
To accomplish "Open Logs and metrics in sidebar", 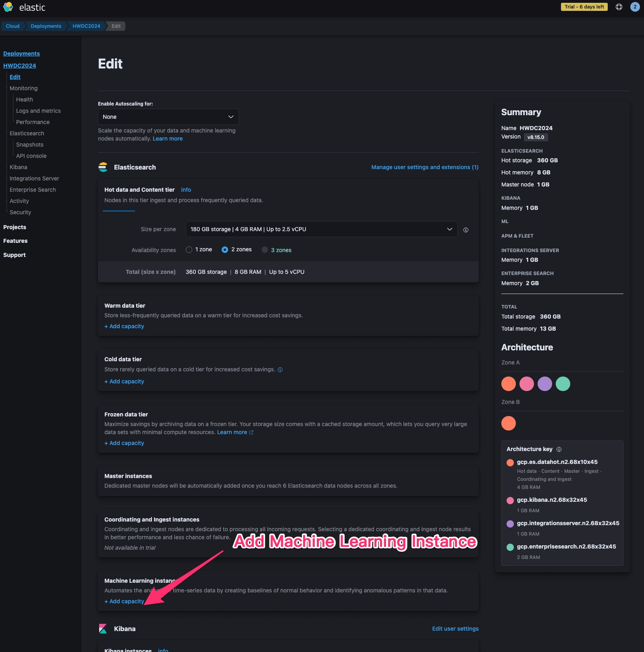I will (x=38, y=111).
